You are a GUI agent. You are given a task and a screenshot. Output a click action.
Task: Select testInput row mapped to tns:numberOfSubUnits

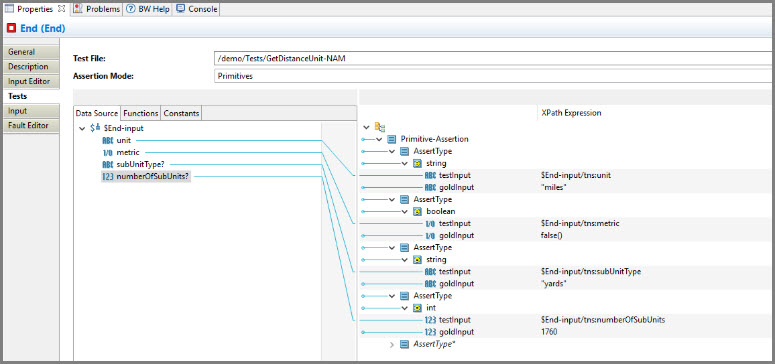(455, 320)
